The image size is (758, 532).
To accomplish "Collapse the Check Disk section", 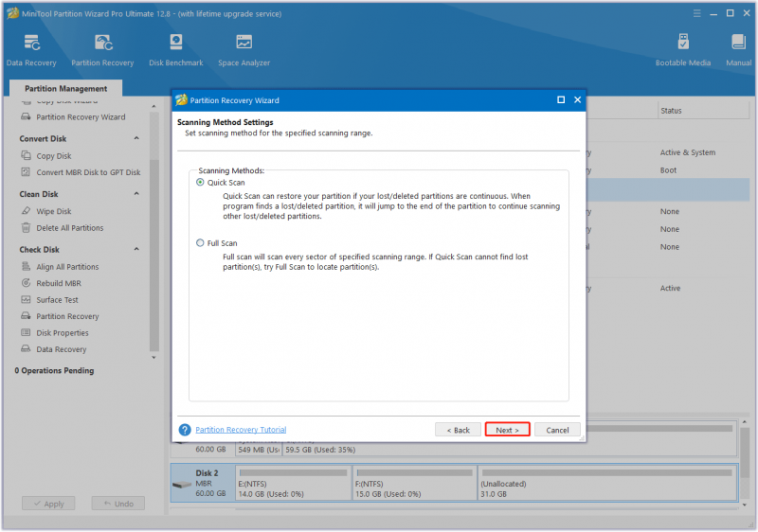I will tap(136, 250).
